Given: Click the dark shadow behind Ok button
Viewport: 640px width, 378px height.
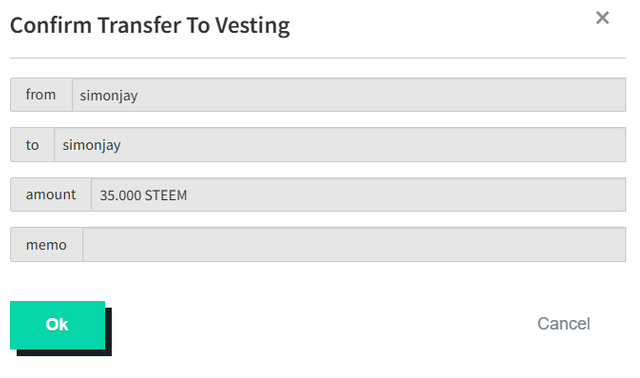Looking at the screenshot, I should (x=109, y=331).
